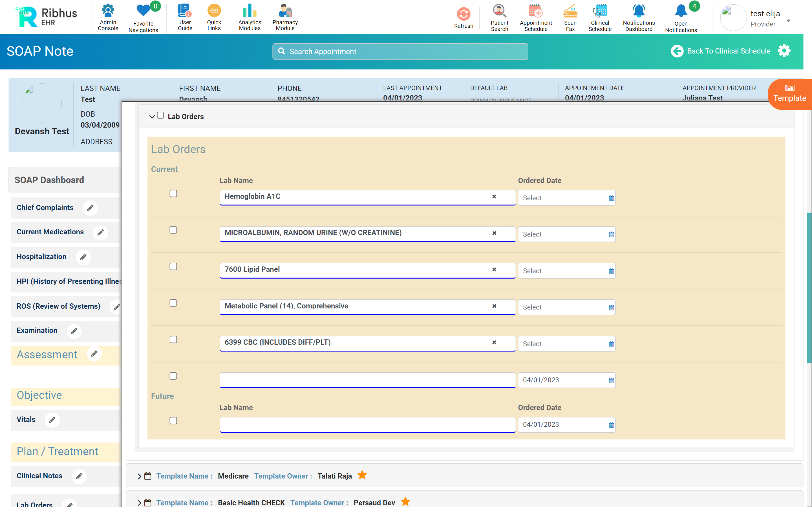Open the Admin Console
812x507 pixels.
(108, 17)
